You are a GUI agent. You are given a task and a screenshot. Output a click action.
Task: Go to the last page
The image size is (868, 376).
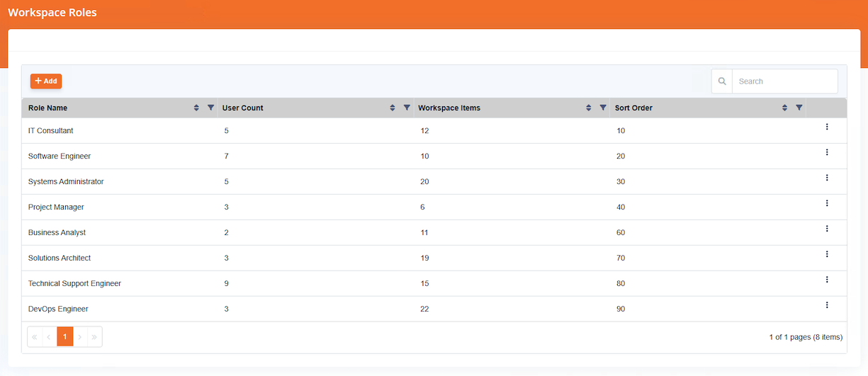coord(95,337)
